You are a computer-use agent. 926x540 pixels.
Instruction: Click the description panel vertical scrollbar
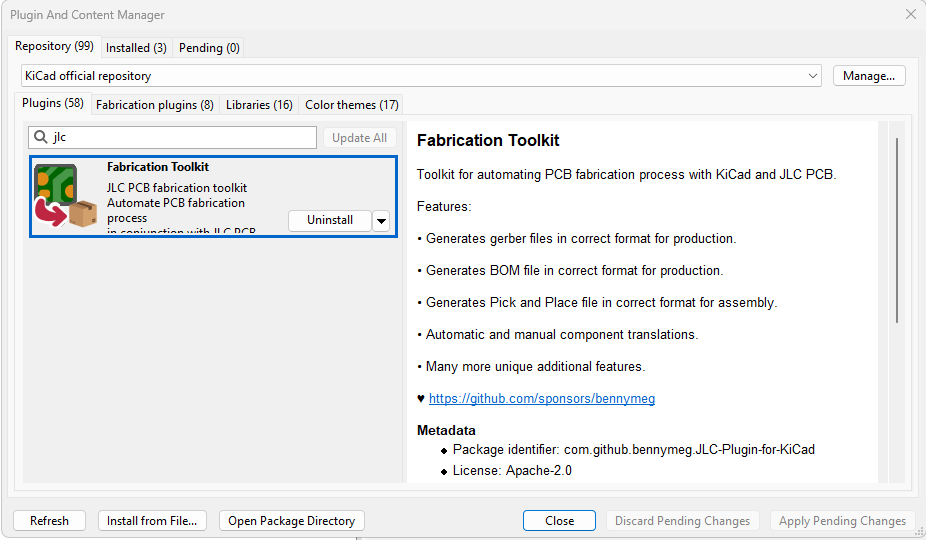[x=896, y=230]
